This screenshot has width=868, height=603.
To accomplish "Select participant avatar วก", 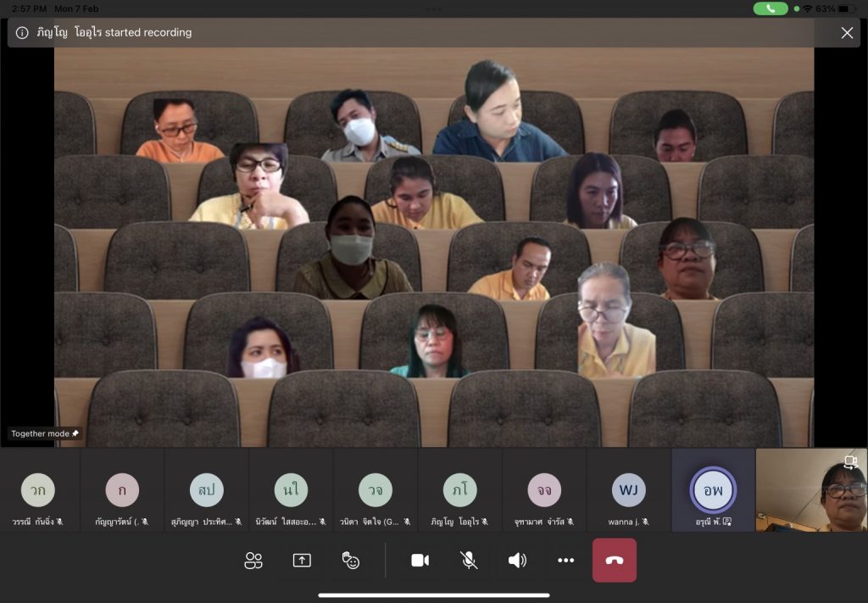I will coord(37,490).
